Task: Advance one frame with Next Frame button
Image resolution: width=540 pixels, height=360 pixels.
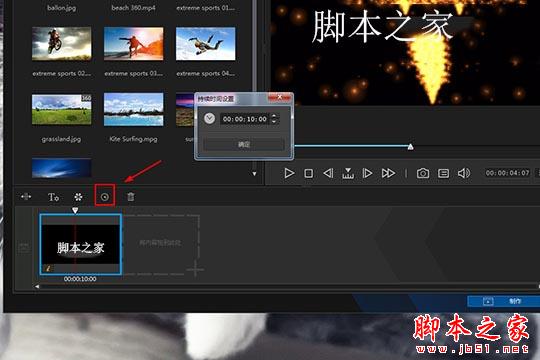Action: click(367, 173)
